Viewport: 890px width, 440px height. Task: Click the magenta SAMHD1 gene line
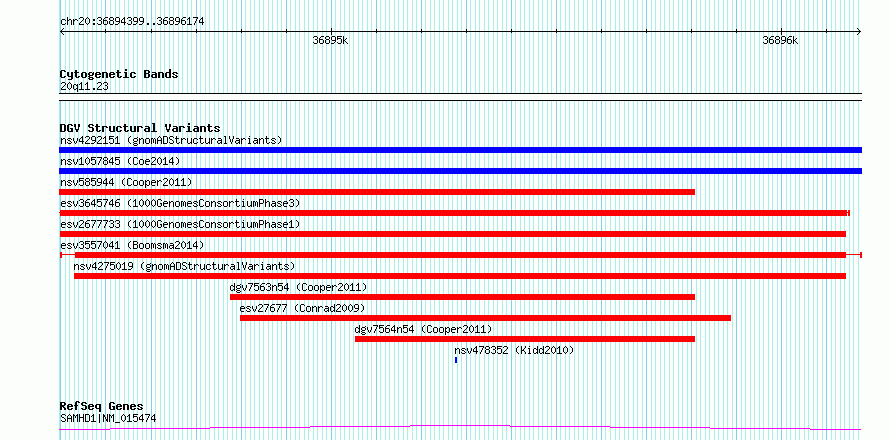pyautogui.click(x=460, y=427)
